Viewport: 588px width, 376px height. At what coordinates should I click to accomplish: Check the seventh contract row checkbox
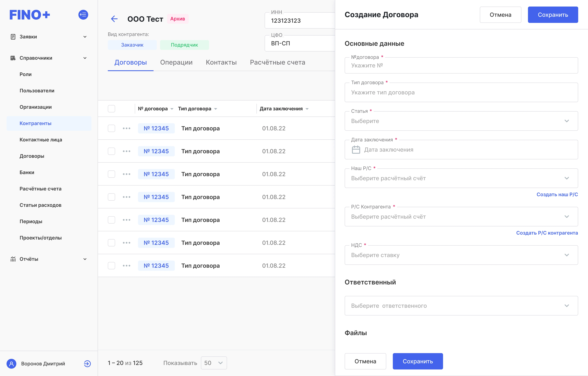click(111, 266)
